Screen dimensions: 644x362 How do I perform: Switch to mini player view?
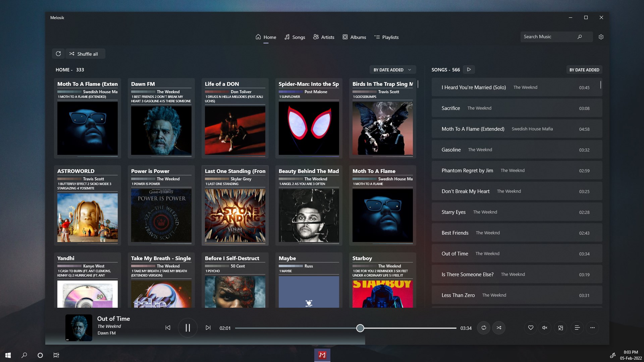click(x=560, y=328)
